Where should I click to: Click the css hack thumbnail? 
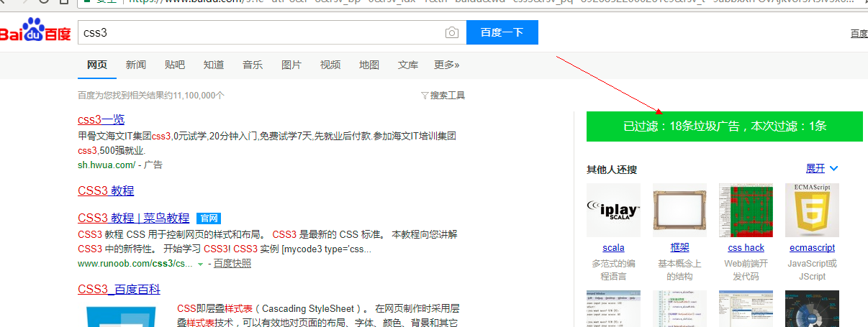(746, 210)
